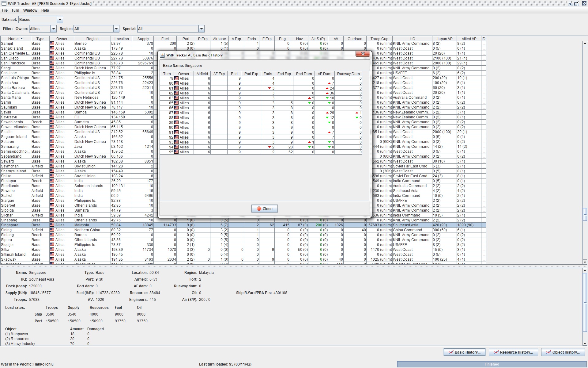Select the Skagway base row
This screenshot has width=588, height=368.
(243, 259)
